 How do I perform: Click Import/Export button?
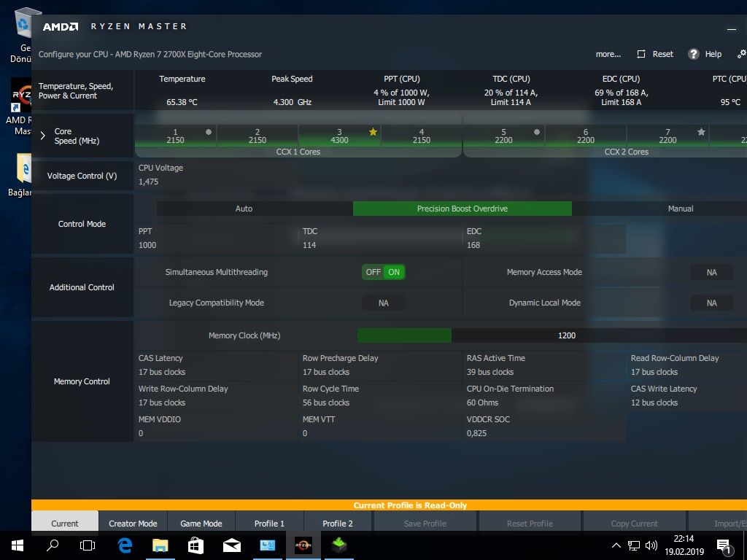(718, 524)
